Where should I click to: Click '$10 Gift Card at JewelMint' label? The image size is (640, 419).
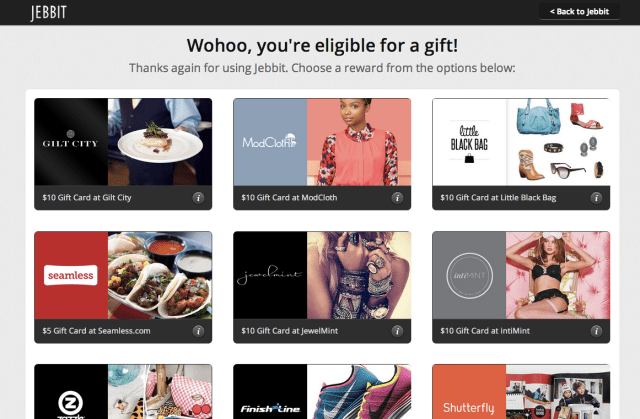(289, 331)
